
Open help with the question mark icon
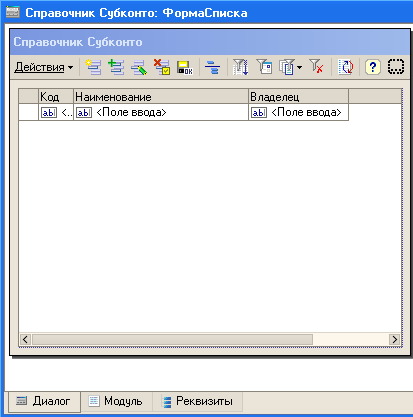(x=373, y=67)
